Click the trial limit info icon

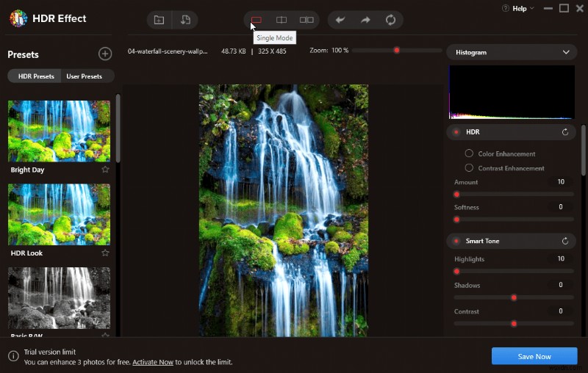[x=13, y=356]
